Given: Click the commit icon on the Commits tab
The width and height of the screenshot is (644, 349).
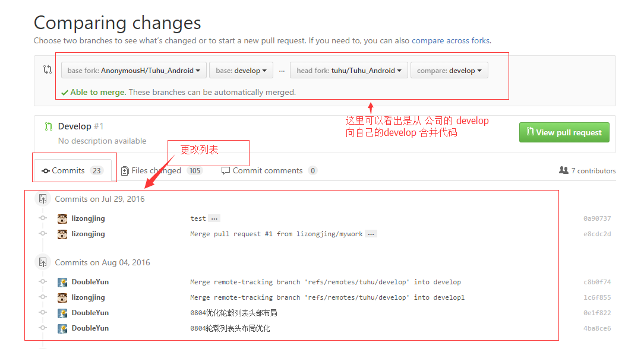Looking at the screenshot, I should pos(46,171).
